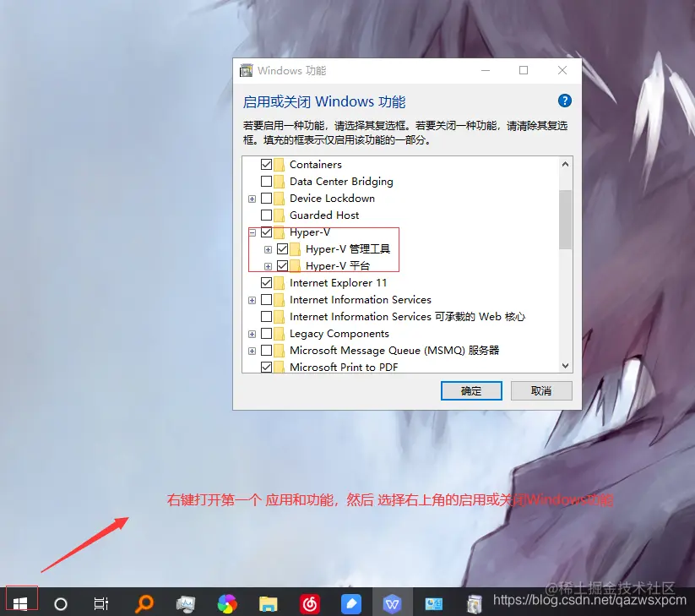Uncheck Microsoft Print to PDF checkbox

[x=266, y=368]
